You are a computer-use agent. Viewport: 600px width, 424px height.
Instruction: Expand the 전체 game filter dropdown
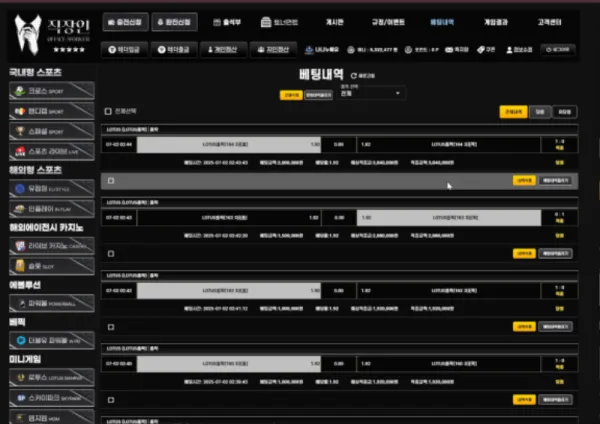(x=370, y=93)
